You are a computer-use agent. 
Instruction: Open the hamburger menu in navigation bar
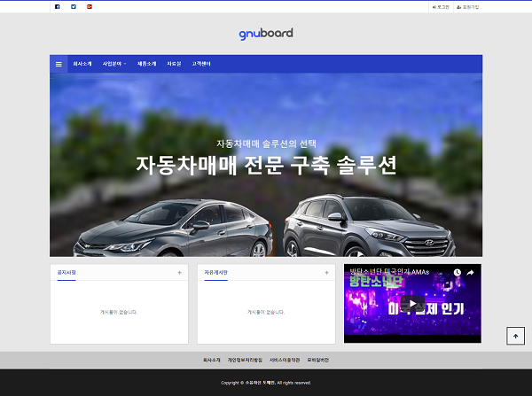pos(59,64)
